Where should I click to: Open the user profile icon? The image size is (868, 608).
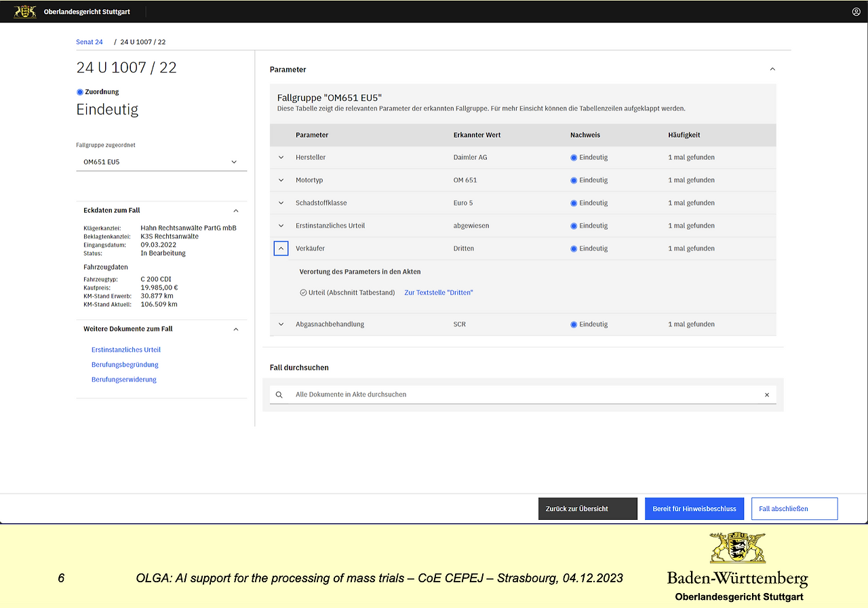point(856,12)
